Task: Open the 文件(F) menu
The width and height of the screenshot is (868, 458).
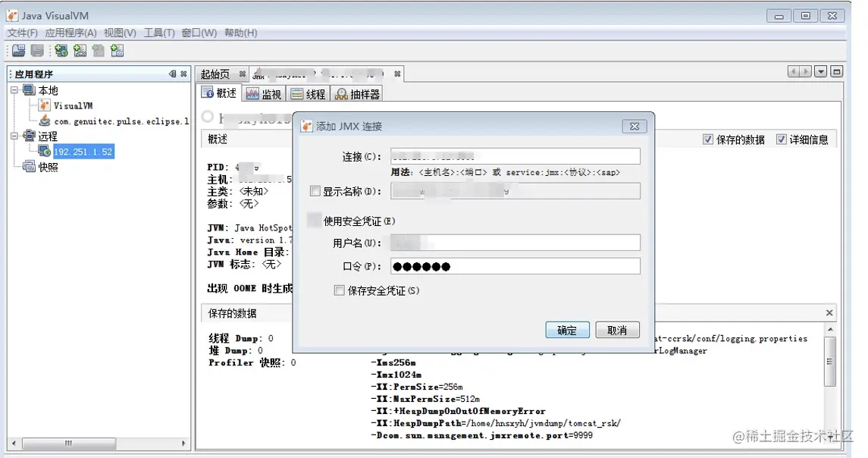Action: [x=22, y=33]
